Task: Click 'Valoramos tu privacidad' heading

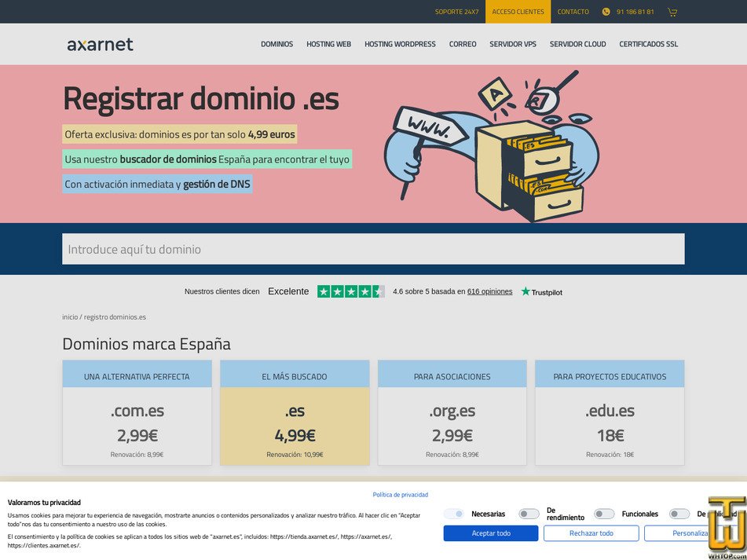Action: pos(44,503)
